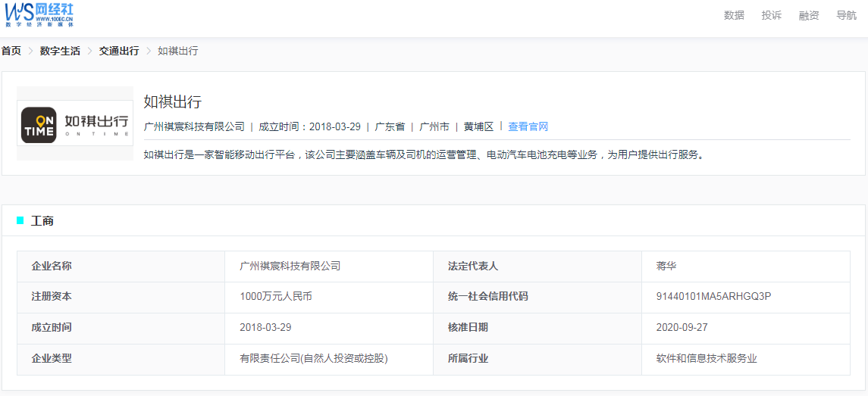Click the 如祺出行 company title heading
This screenshot has height=396, width=868.
173,101
